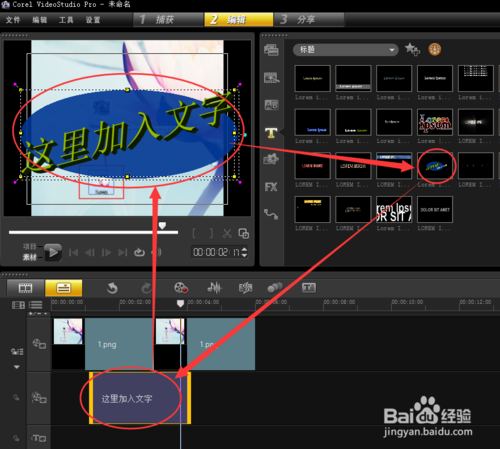Click the timeline playhead marker

pyautogui.click(x=180, y=303)
